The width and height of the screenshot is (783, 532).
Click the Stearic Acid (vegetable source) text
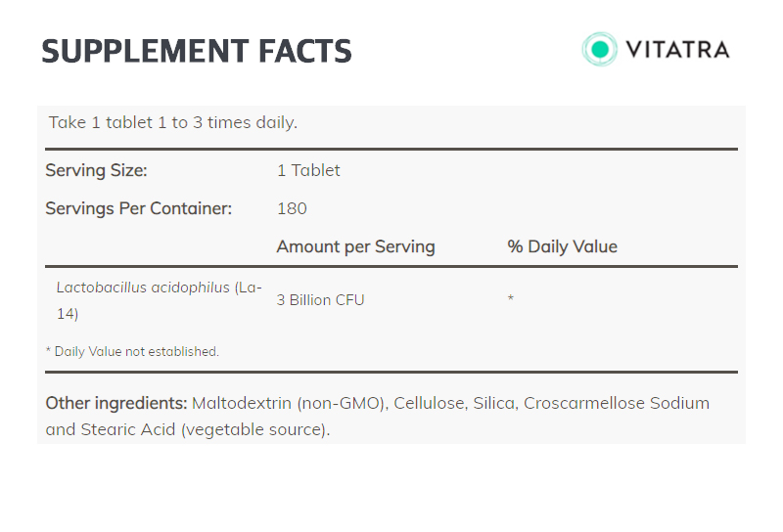206,429
